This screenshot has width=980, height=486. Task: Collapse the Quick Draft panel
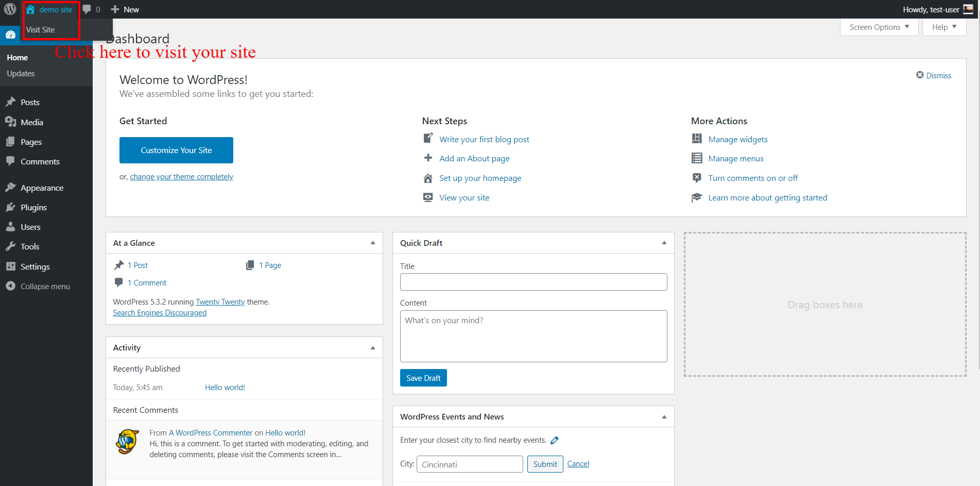[664, 243]
